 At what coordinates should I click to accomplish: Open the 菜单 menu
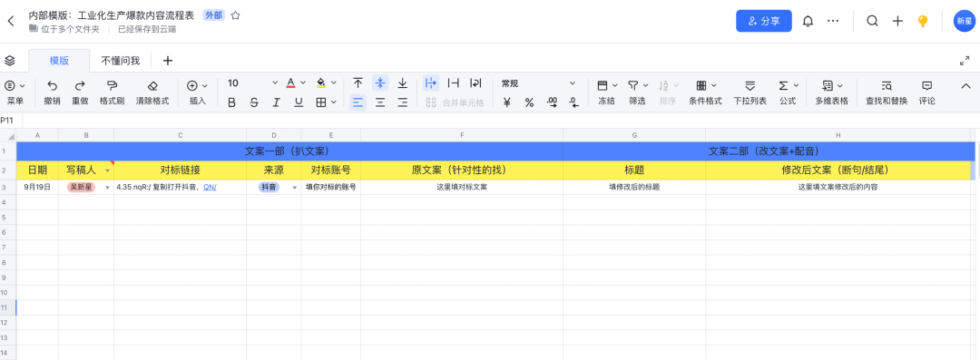coord(15,92)
